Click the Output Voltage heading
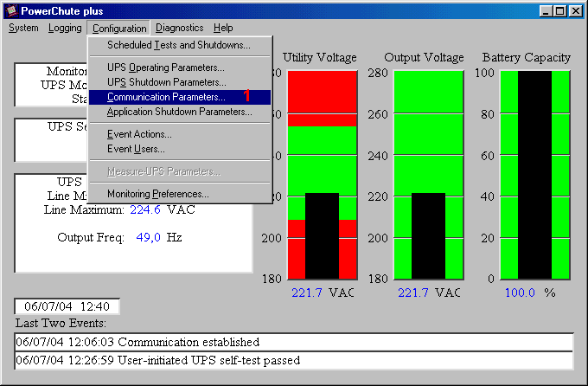 coord(424,57)
